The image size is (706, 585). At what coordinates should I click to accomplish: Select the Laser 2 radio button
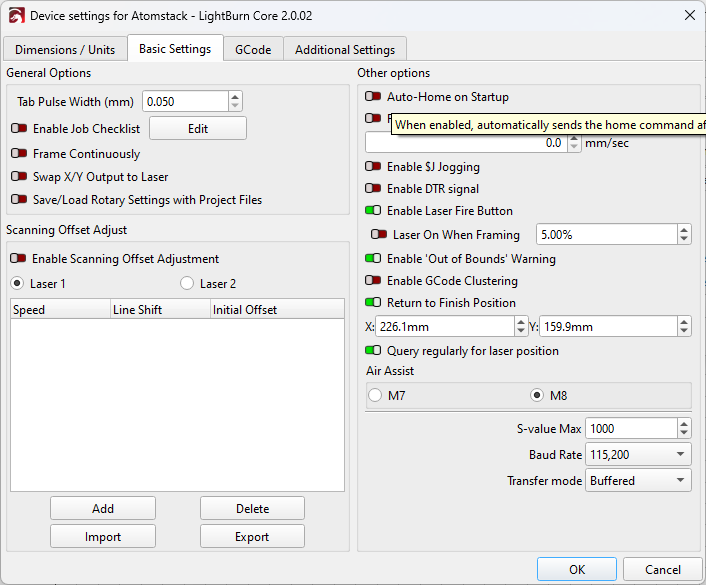click(187, 284)
